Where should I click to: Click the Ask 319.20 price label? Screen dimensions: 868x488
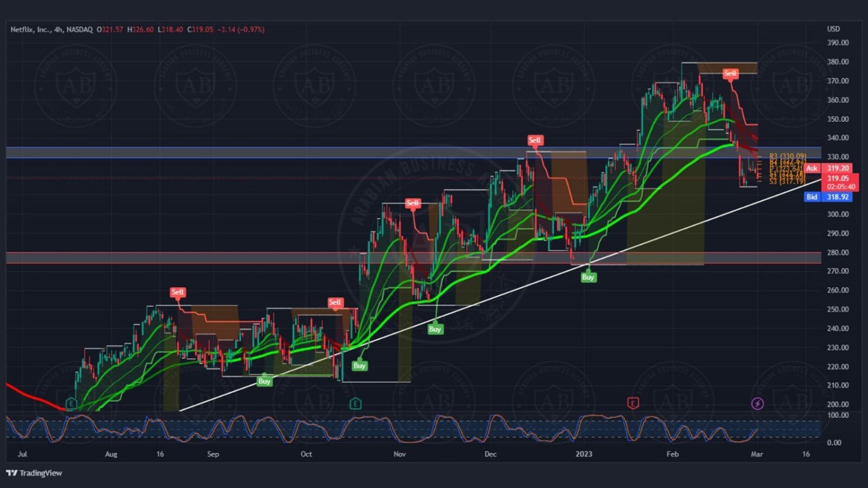point(828,168)
